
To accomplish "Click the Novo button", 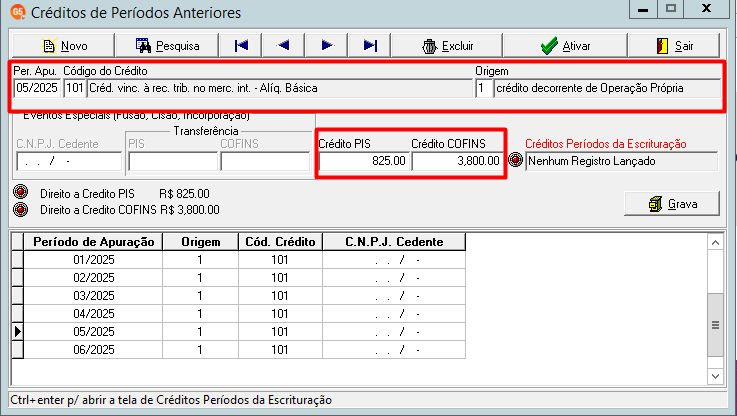I will pos(63,46).
